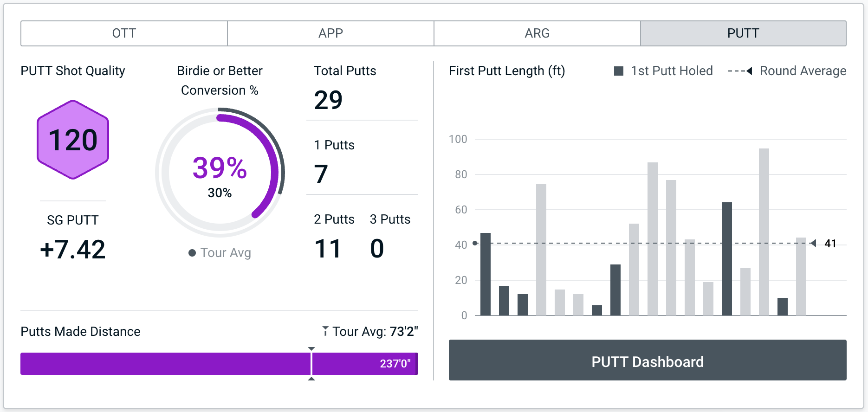Click the round average arrow marker near 41
Image resolution: width=868 pixels, height=412 pixels.
click(x=813, y=243)
